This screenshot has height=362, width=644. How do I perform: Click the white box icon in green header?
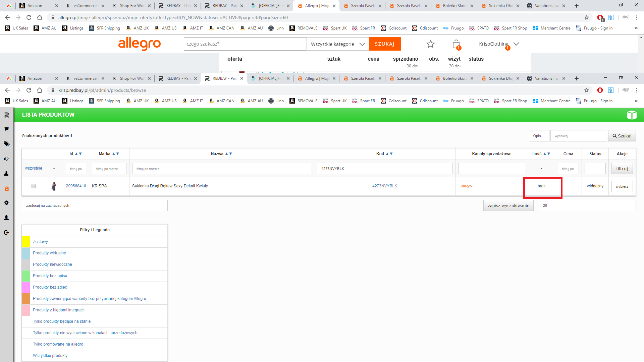tap(632, 115)
